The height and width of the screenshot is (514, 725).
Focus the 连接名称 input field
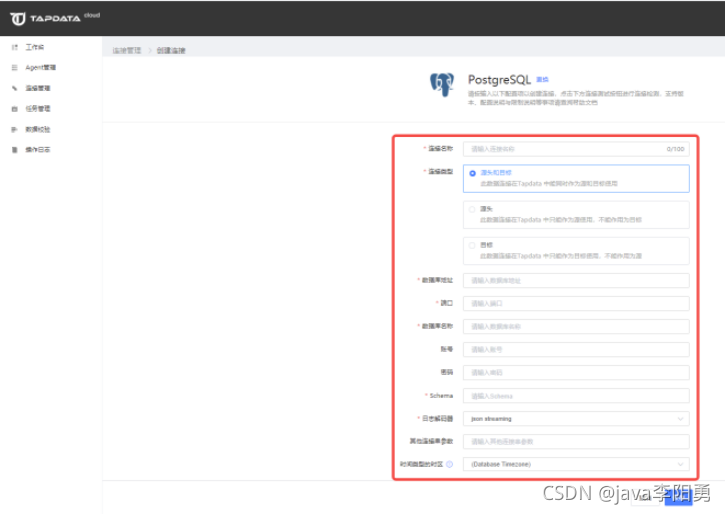tap(576, 149)
